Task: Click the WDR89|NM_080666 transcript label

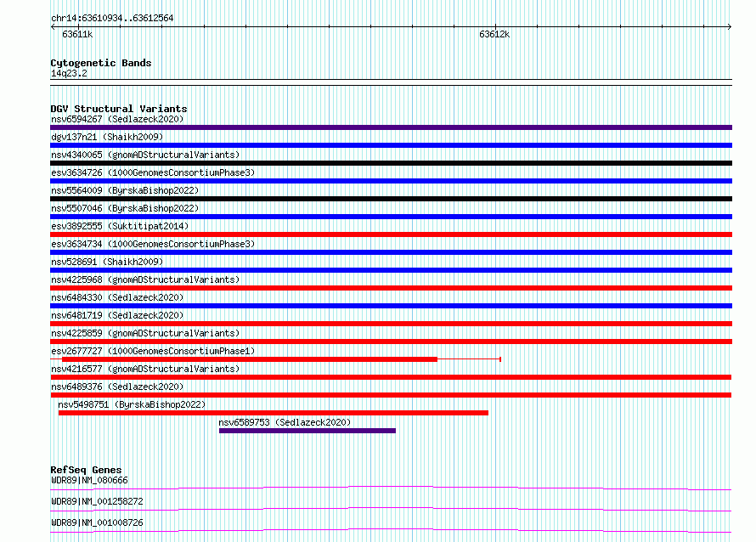Action: [89, 480]
